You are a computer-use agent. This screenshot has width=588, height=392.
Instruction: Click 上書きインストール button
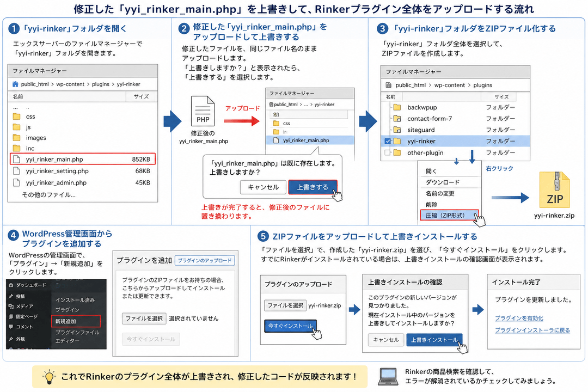click(x=434, y=340)
